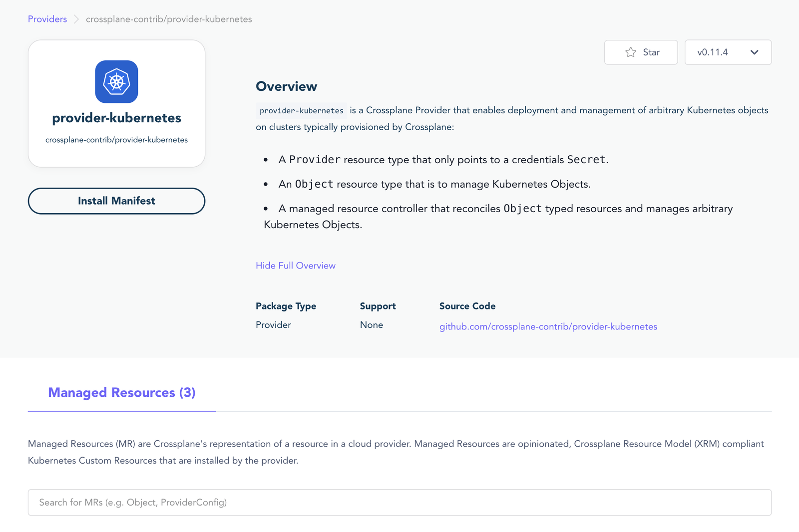Collapse the Overview section via Hide Full Overview
Image resolution: width=799 pixels, height=532 pixels.
(x=295, y=265)
